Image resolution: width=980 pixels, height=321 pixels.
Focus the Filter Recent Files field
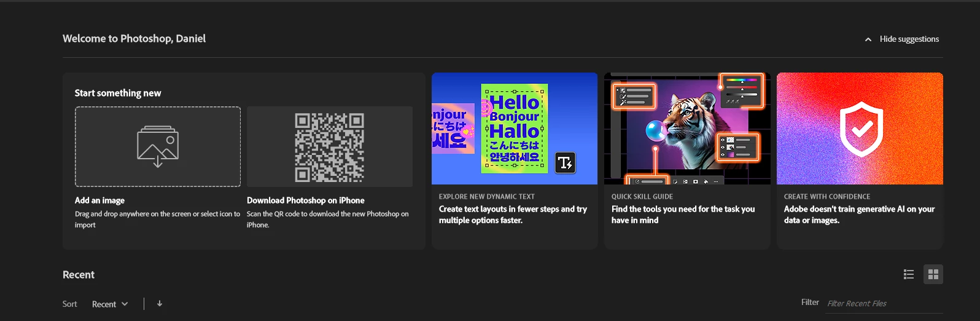[884, 304]
